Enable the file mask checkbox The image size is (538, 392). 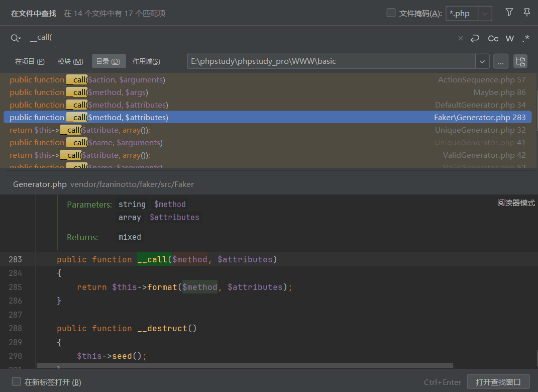[391, 13]
